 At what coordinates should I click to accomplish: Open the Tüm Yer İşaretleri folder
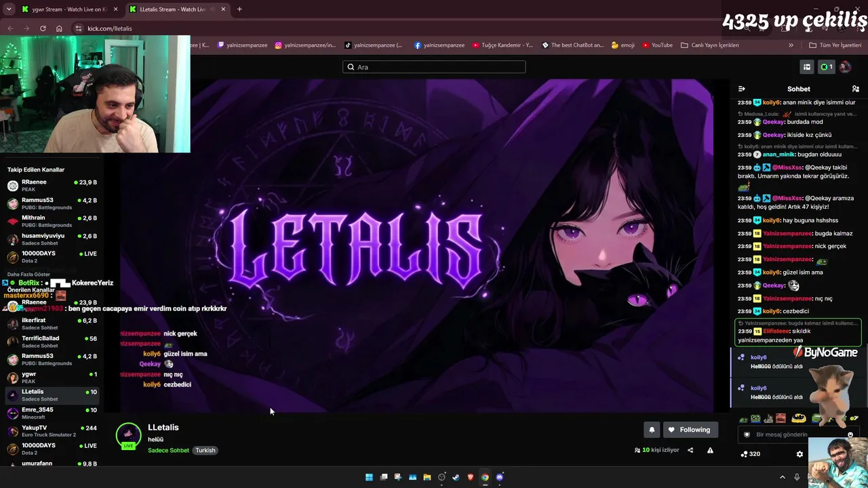click(835, 45)
